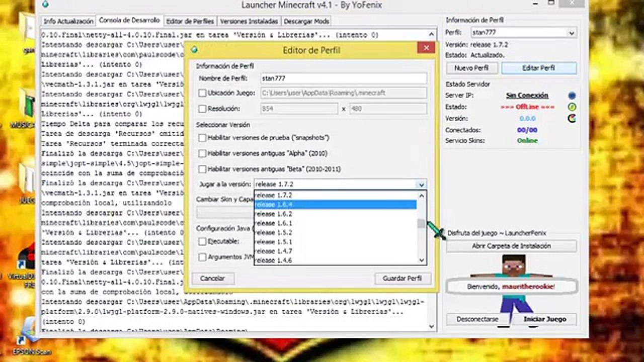Click the green Online skins service status
The image size is (644, 362).
pos(527,141)
